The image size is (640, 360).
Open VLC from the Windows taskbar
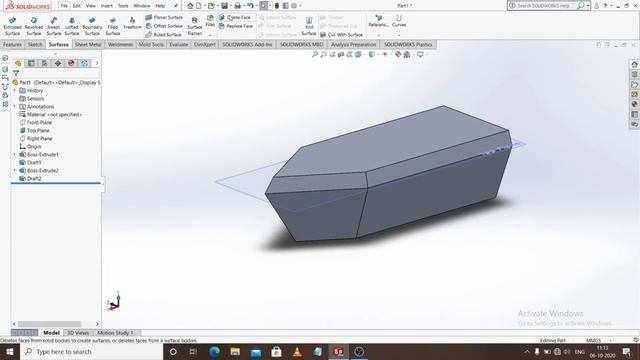click(297, 351)
